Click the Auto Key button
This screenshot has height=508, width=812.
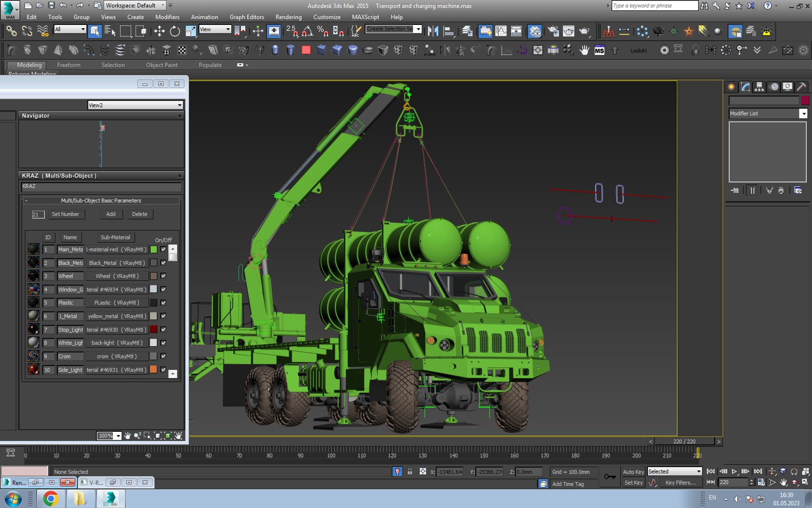(633, 472)
